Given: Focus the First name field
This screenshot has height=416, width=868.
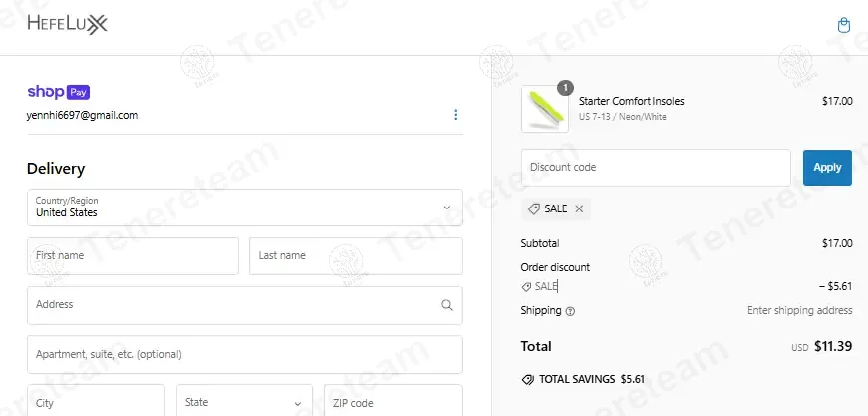Looking at the screenshot, I should pyautogui.click(x=133, y=256).
